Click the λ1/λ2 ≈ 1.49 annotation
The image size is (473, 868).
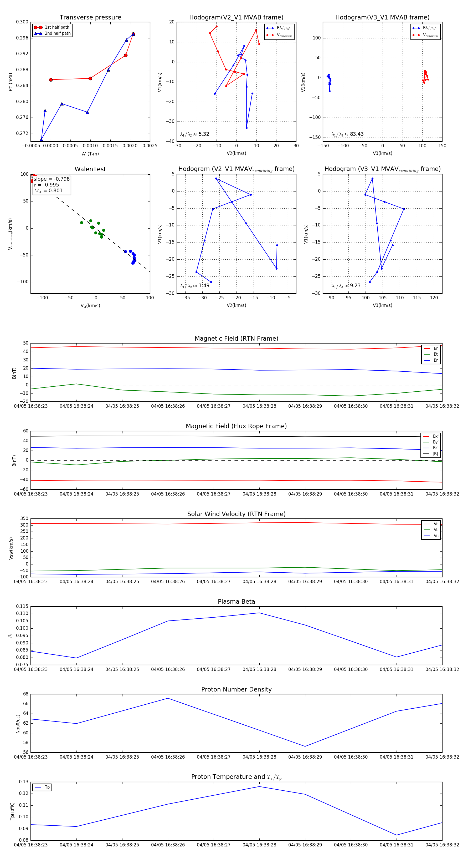click(194, 286)
